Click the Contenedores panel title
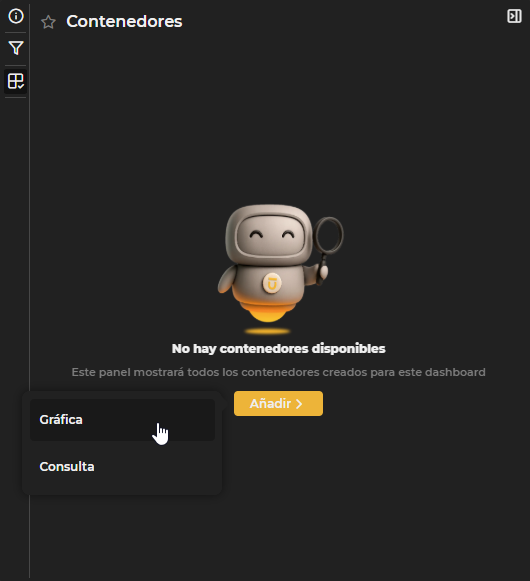Image resolution: width=530 pixels, height=581 pixels. pos(124,21)
